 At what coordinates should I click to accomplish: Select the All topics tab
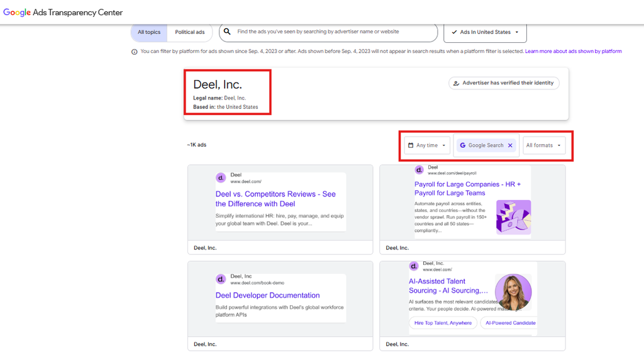coord(149,32)
